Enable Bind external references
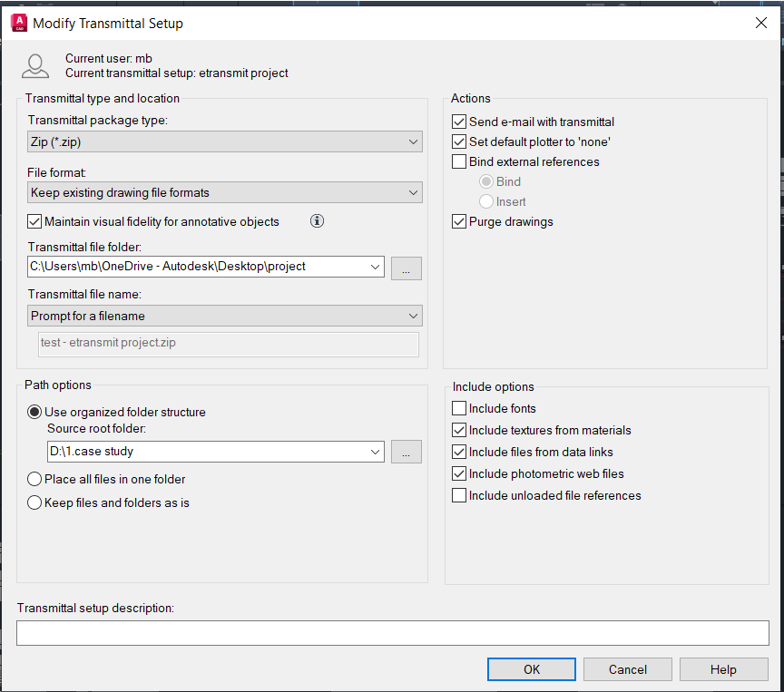The height and width of the screenshot is (692, 784). pos(459,161)
